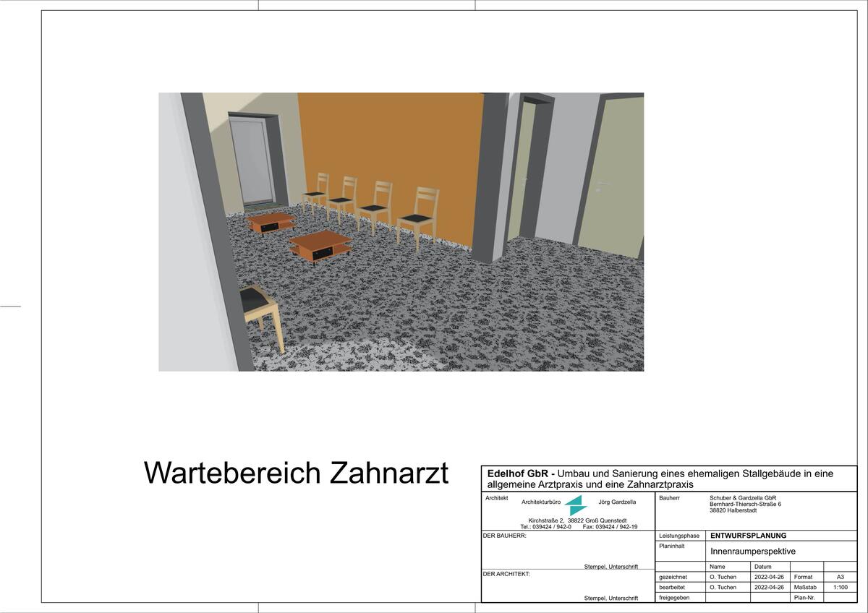
Task: Click the bold 'Edelhof GbR -' project name
Action: coord(522,474)
